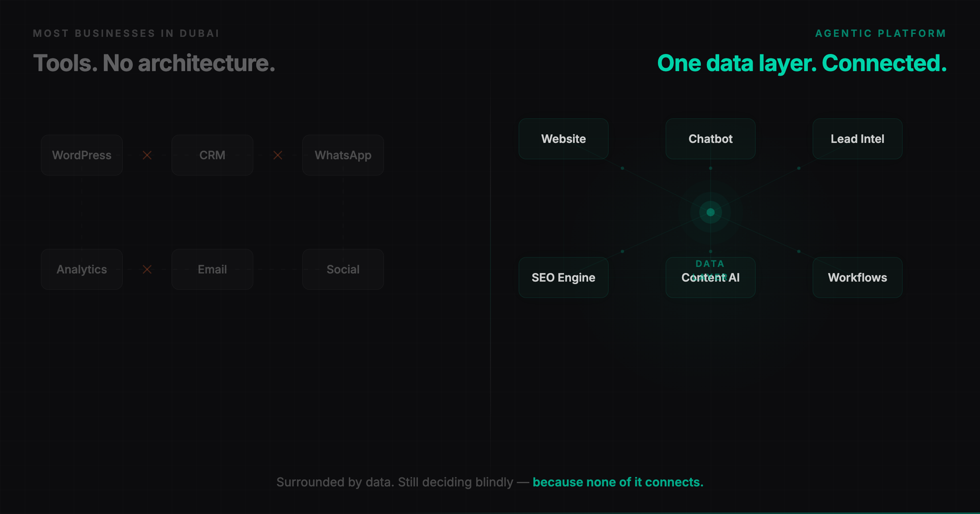Viewport: 980px width, 514px height.
Task: Select the Lead Intel module card
Action: click(x=857, y=139)
